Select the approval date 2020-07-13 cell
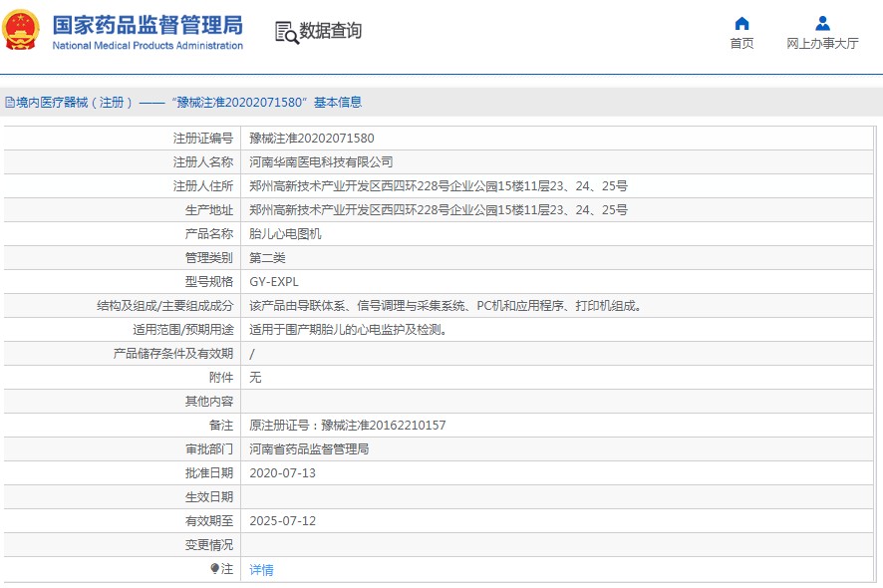The height and width of the screenshot is (588, 883). tap(282, 473)
